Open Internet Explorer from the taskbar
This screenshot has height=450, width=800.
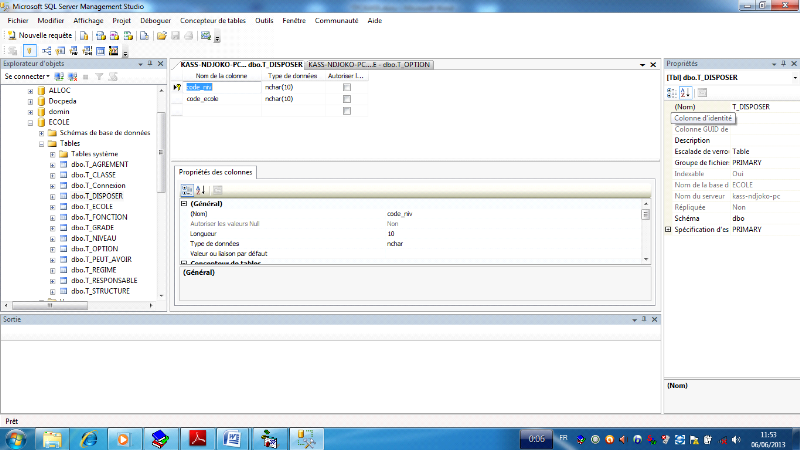[x=89, y=439]
